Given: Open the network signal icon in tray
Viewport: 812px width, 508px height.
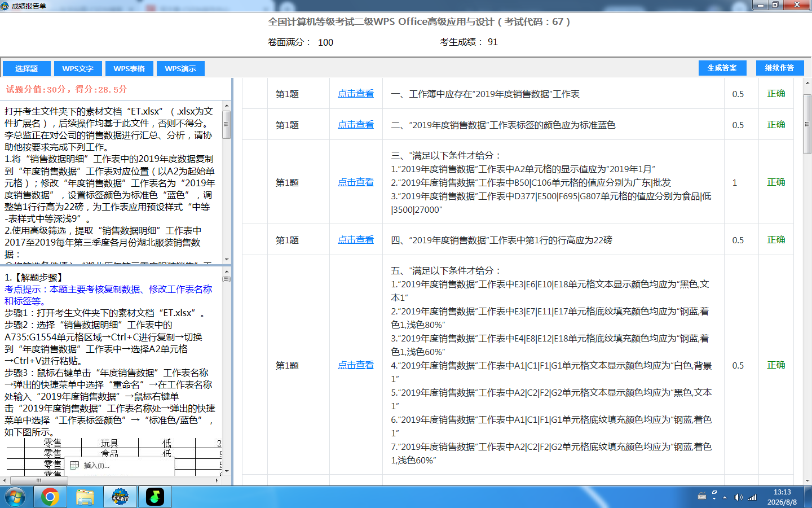Looking at the screenshot, I should (752, 497).
